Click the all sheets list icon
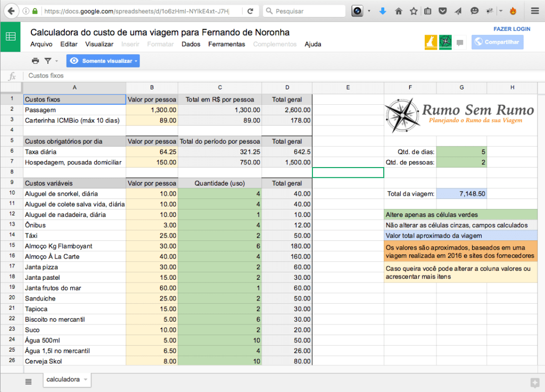Viewport: 545px width, 392px height. point(28,381)
